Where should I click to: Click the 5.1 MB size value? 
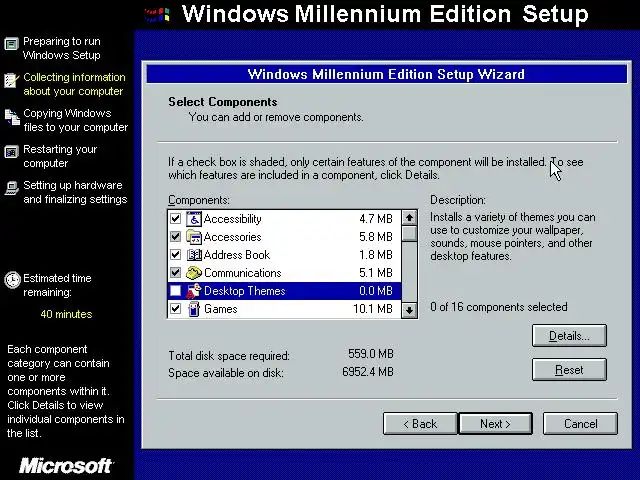376,273
